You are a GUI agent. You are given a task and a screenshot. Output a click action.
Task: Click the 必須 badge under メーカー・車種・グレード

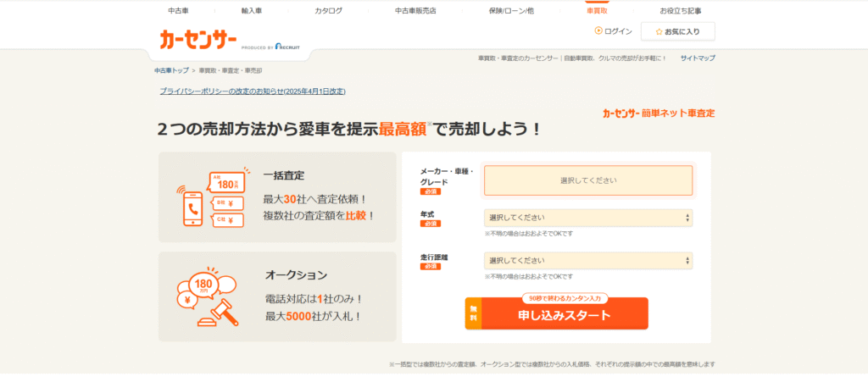pyautogui.click(x=430, y=191)
